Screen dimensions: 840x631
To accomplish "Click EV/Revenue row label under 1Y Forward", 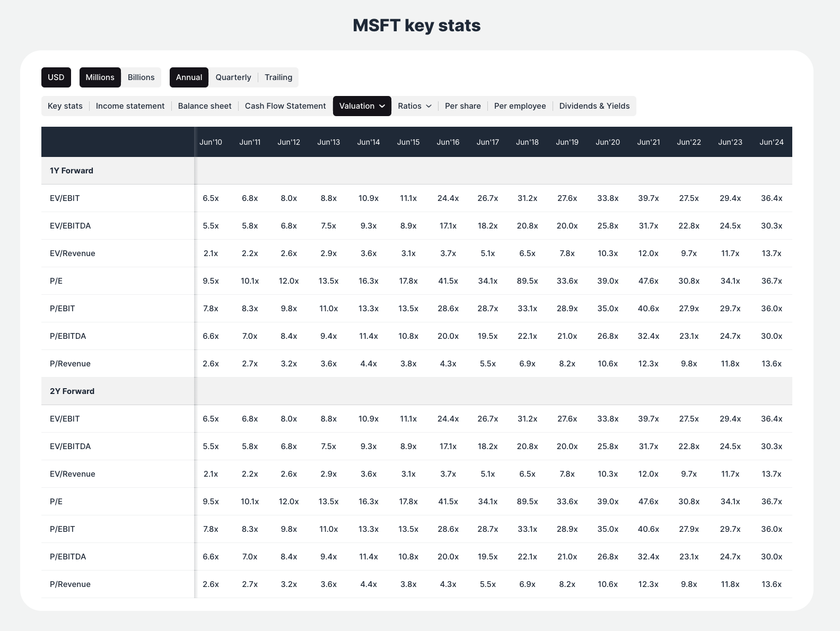I will 73,253.
